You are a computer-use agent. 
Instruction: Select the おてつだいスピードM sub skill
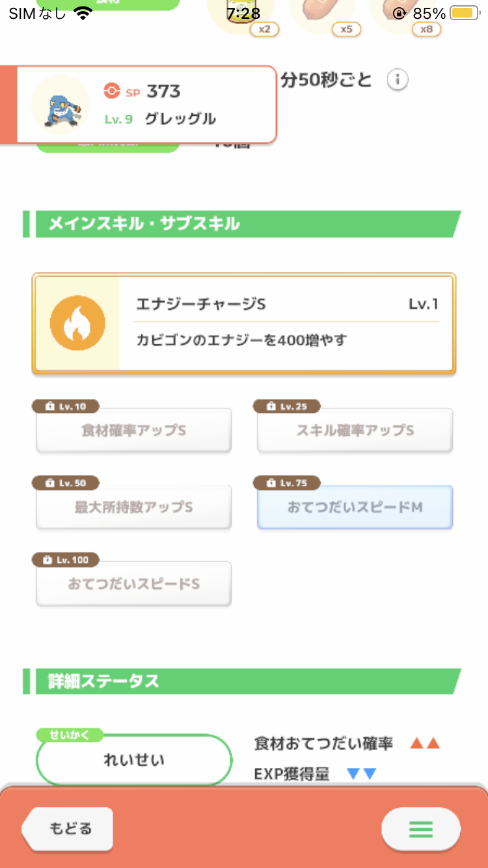click(x=355, y=507)
